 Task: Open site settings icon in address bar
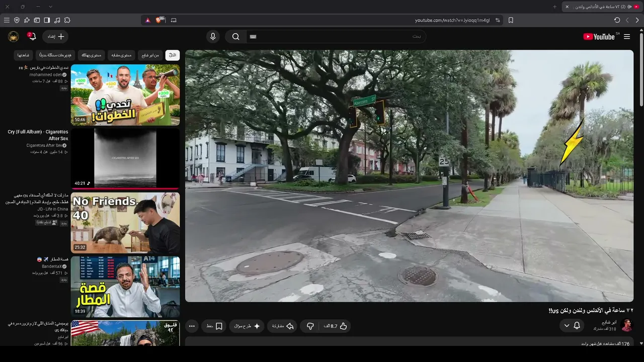pos(498,20)
